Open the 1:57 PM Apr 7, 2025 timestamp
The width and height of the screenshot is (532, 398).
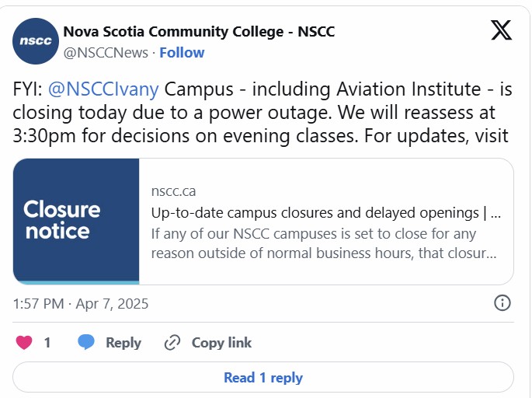pyautogui.click(x=81, y=304)
